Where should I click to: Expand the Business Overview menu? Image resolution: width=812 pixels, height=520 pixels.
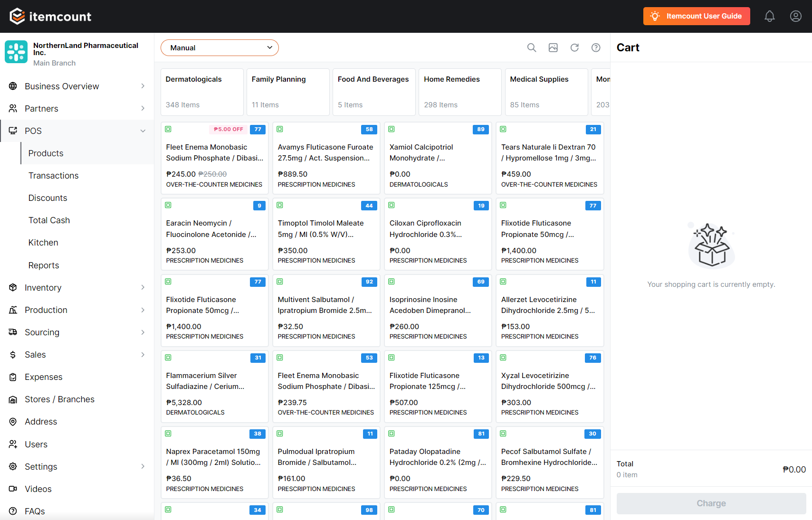pyautogui.click(x=77, y=86)
